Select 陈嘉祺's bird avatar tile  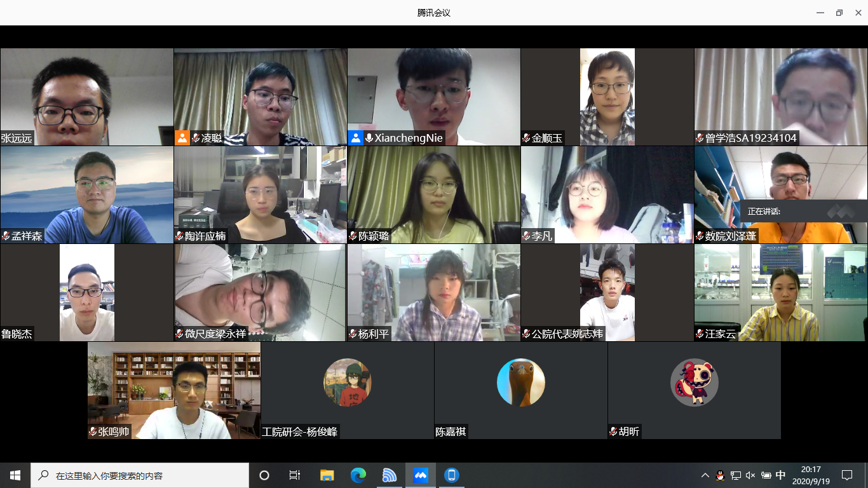point(521,383)
